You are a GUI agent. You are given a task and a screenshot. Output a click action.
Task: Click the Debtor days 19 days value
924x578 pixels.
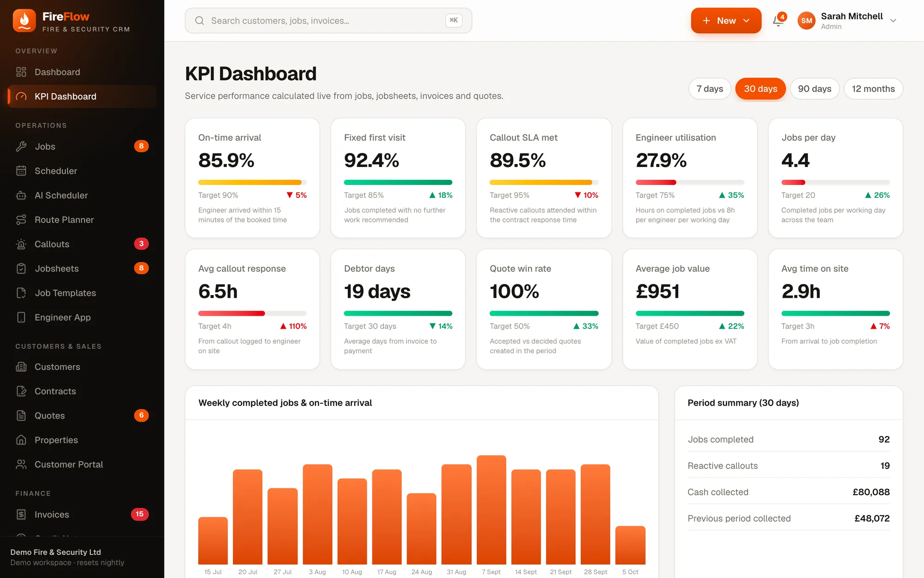pos(377,291)
